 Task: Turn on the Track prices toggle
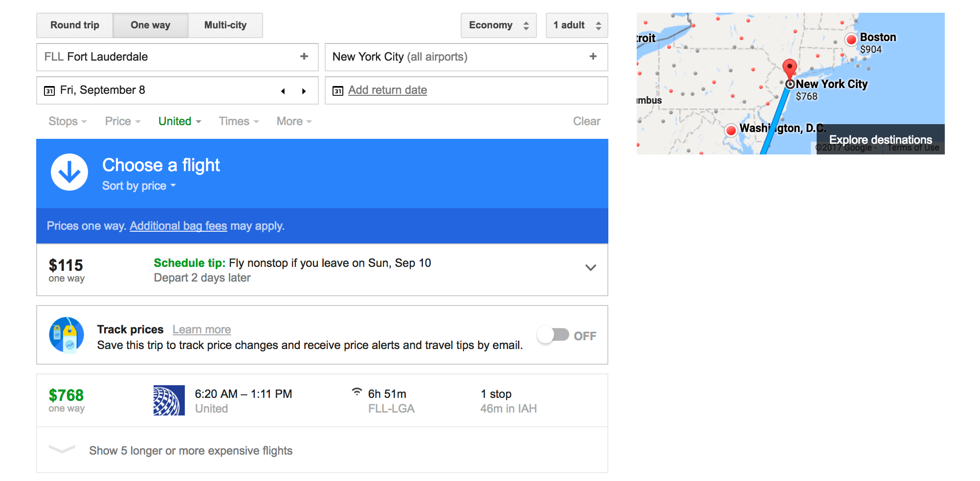[x=553, y=335]
